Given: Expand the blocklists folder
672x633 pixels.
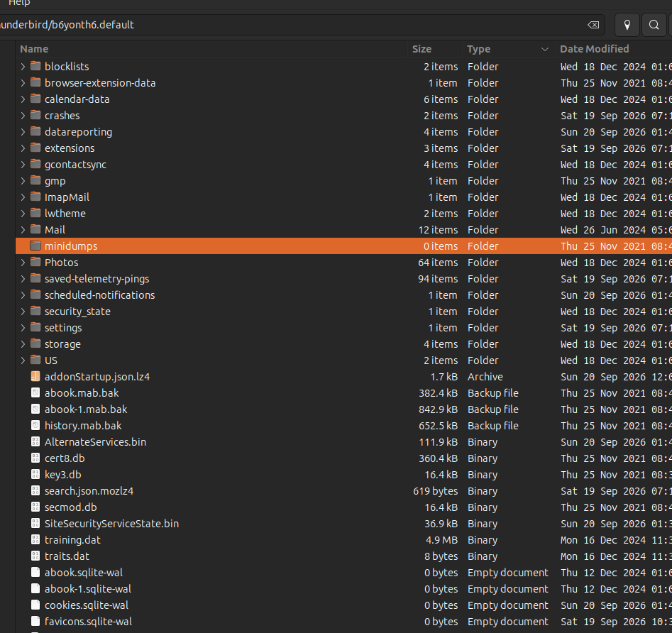Looking at the screenshot, I should 23,67.
